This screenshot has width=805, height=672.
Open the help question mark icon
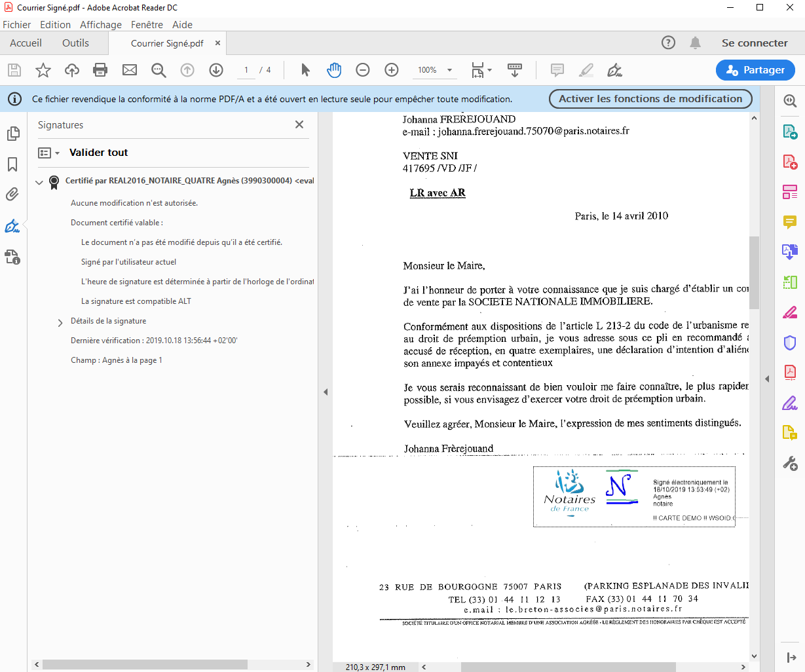[x=668, y=43]
